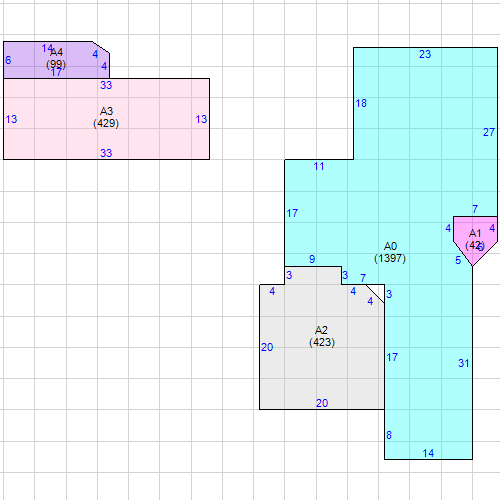Screen dimensions: 500x500
Task: Click the dimension 7 above the magenta A1 pentagon
Action: coord(475,209)
